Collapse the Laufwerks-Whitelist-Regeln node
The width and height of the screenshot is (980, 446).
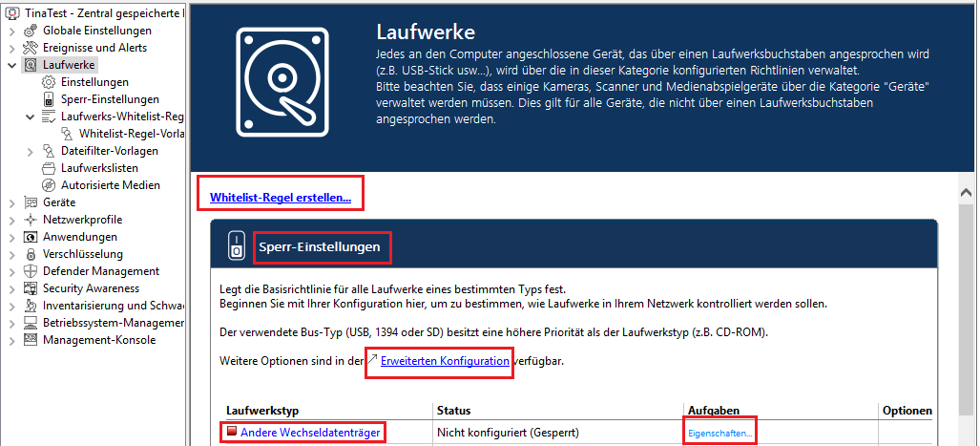click(30, 117)
